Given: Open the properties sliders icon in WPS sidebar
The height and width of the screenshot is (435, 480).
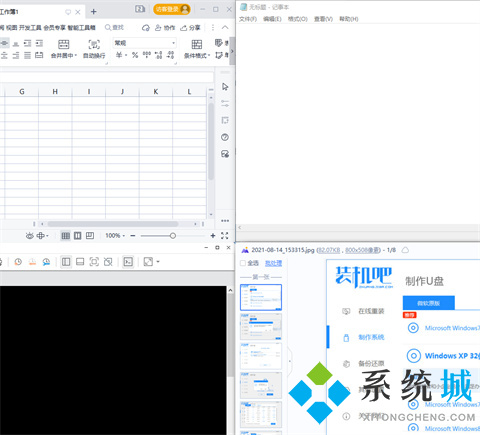Looking at the screenshot, I should [225, 103].
